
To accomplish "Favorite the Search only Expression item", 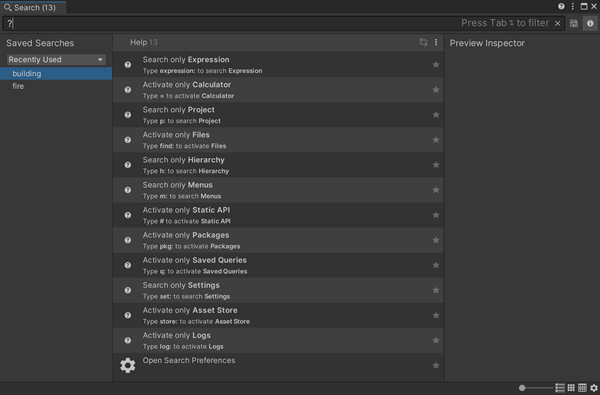I will (436, 65).
